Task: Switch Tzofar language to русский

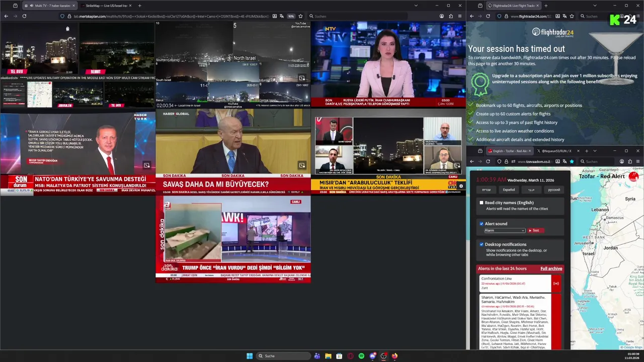Action: pos(553,190)
